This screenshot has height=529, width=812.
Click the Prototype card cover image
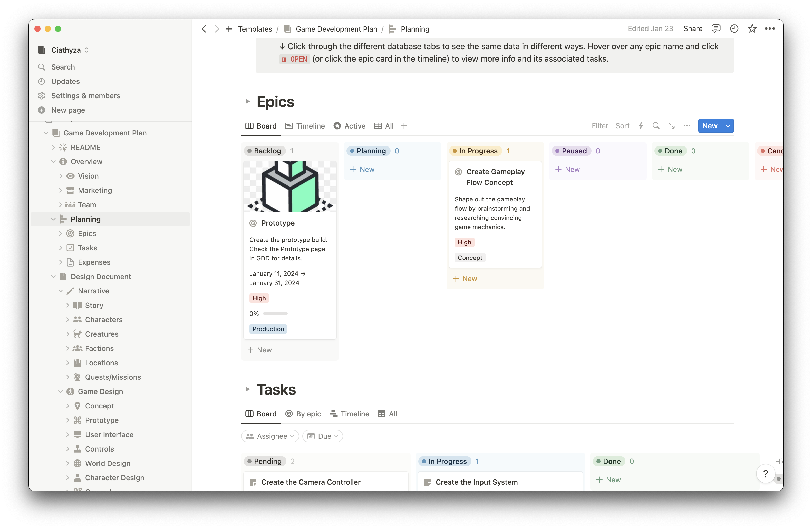point(290,187)
